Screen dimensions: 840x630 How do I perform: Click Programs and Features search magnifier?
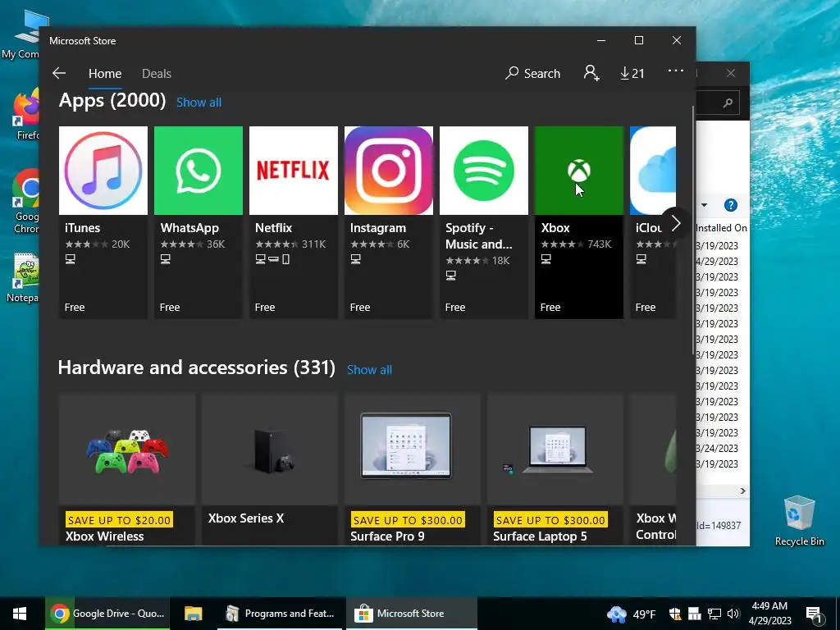pos(728,103)
